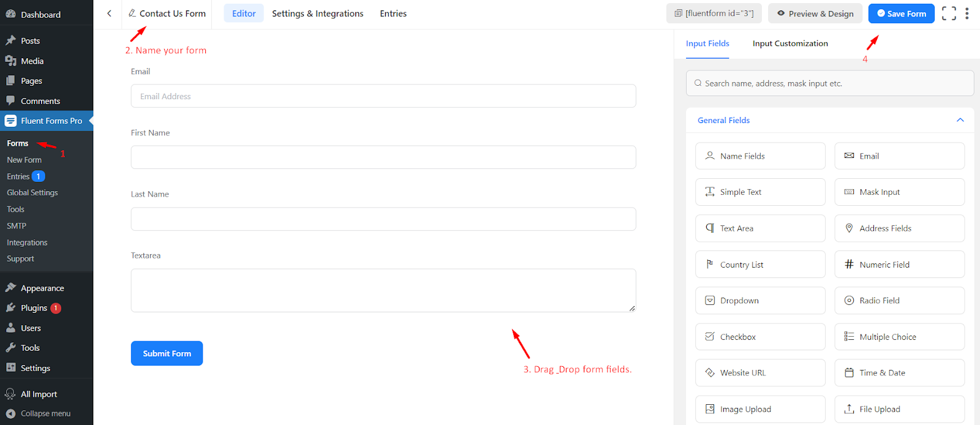Open the Forms submenu link
The height and width of the screenshot is (425, 980).
(x=18, y=143)
